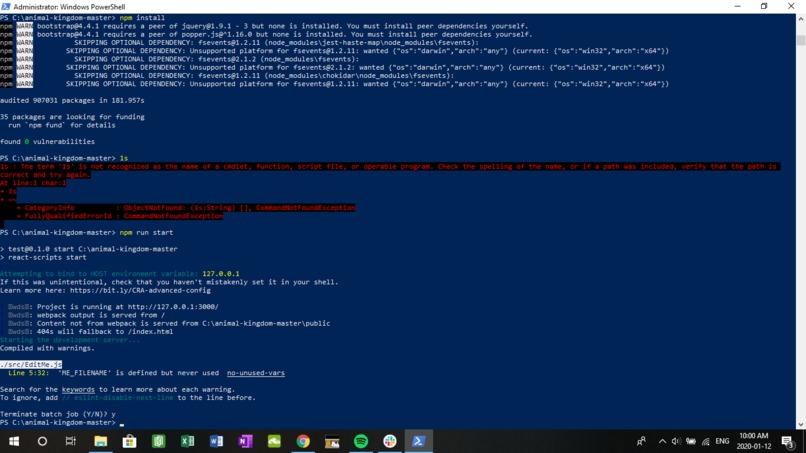Click the 'Administrator: Windows PowerShell' window title
The width and height of the screenshot is (806, 453).
[69, 7]
